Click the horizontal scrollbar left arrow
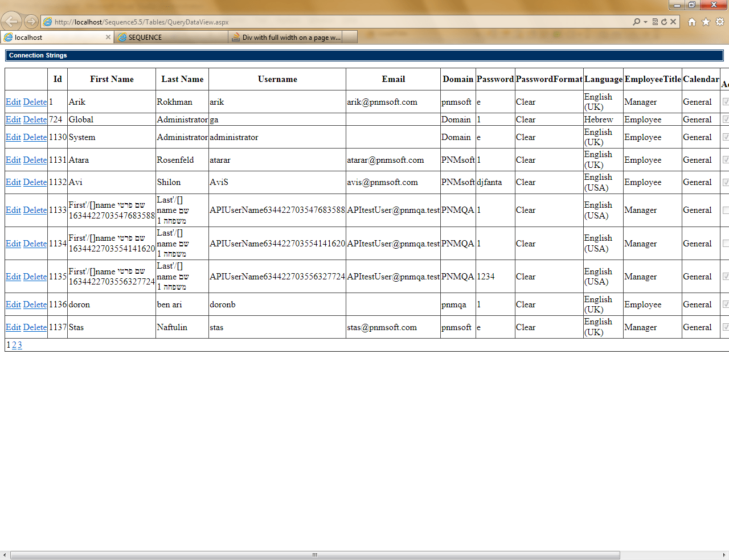The image size is (729, 560). tap(4, 555)
